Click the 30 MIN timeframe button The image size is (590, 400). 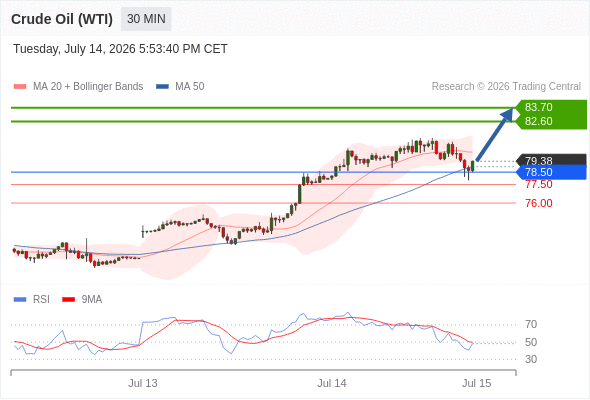(146, 19)
